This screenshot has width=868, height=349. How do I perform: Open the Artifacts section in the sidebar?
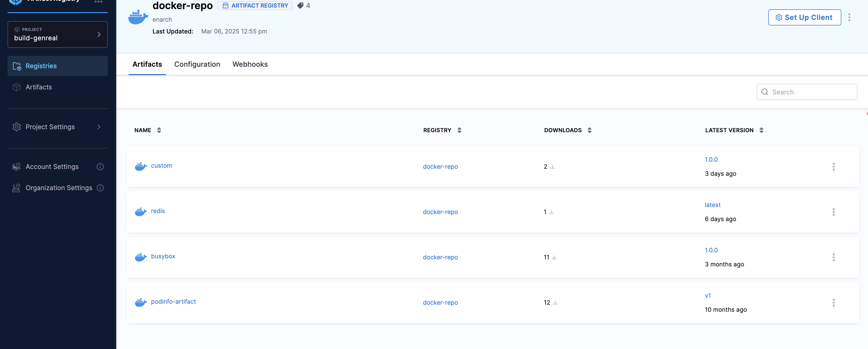[39, 87]
